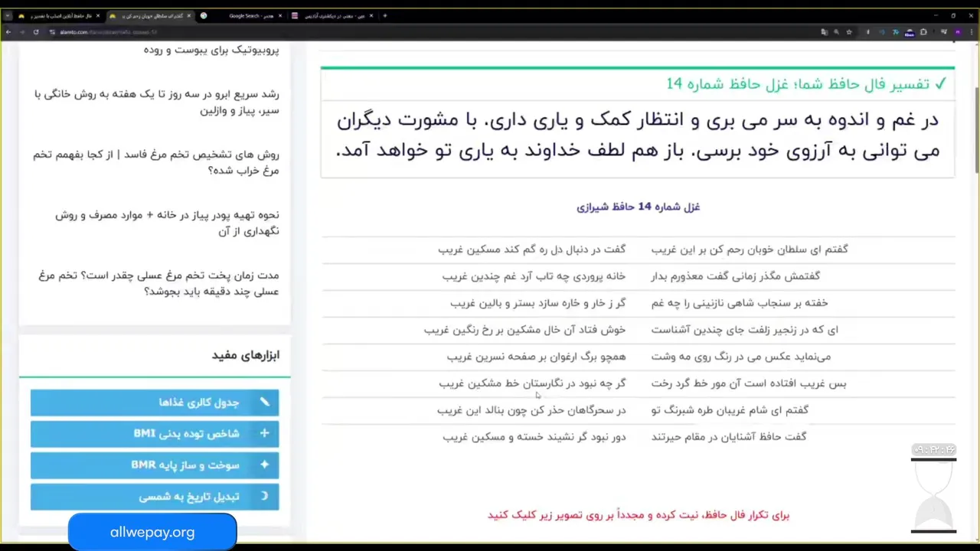Image resolution: width=980 pixels, height=551 pixels.
Task: Click verse خفته بر سنجاب شاهی نازنینی
Action: pos(740,303)
